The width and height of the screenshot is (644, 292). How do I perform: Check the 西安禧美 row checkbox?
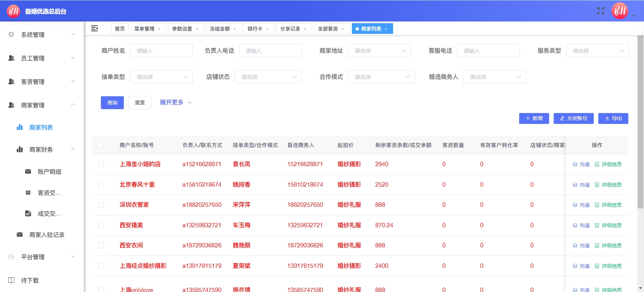pos(101,225)
